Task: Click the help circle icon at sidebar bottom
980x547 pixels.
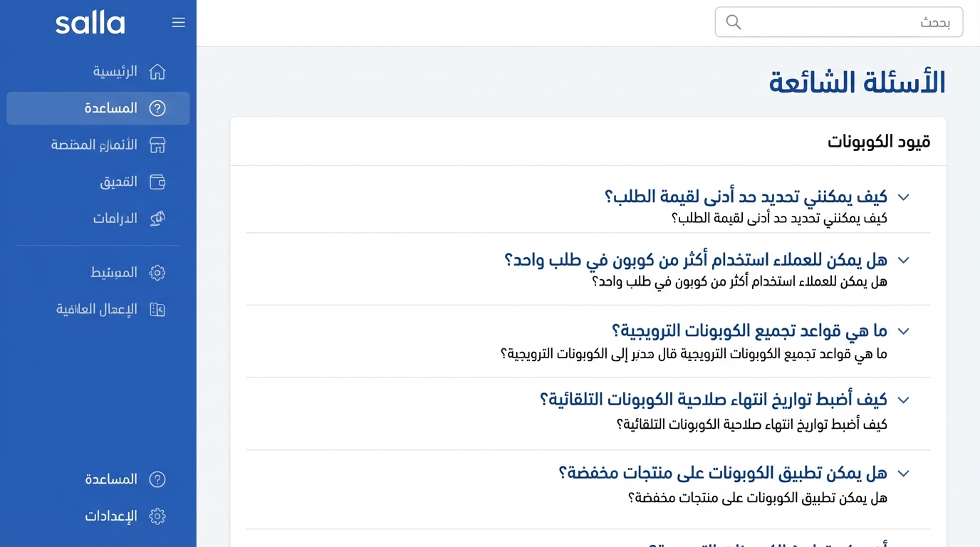Action: click(157, 479)
